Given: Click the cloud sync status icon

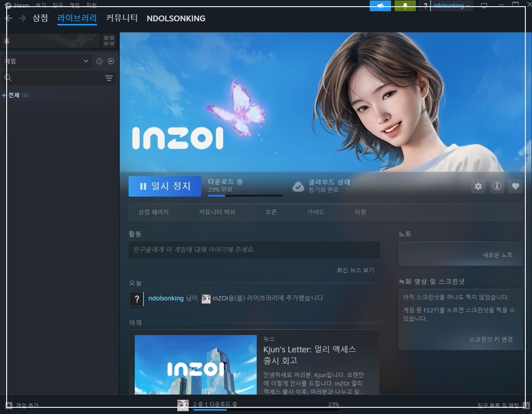Looking at the screenshot, I should pyautogui.click(x=298, y=186).
